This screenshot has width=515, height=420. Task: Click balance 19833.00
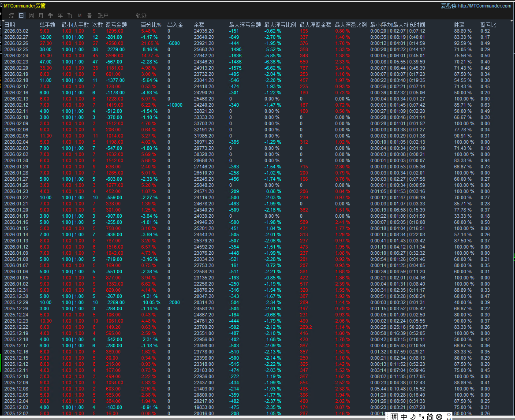(x=204, y=407)
